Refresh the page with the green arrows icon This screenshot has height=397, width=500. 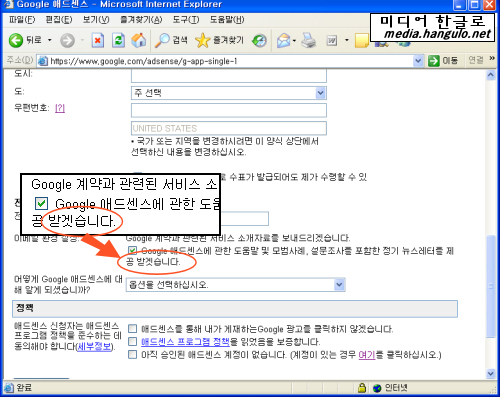click(x=118, y=40)
